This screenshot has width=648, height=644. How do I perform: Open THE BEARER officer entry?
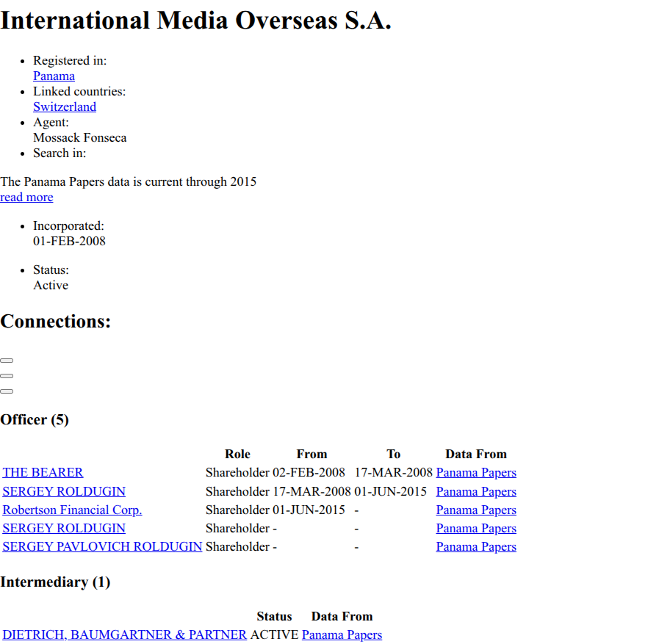pyautogui.click(x=43, y=473)
